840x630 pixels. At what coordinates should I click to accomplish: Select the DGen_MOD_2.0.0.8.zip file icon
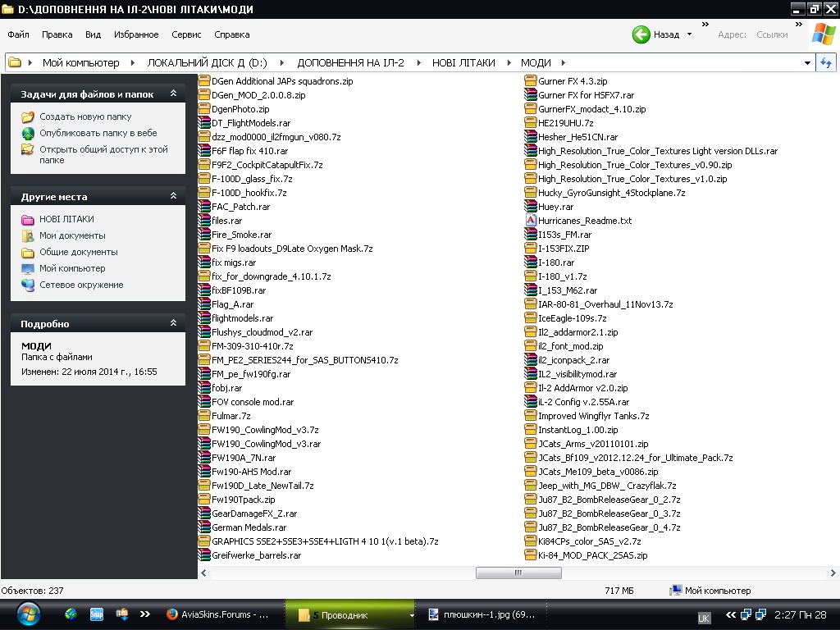click(x=204, y=95)
